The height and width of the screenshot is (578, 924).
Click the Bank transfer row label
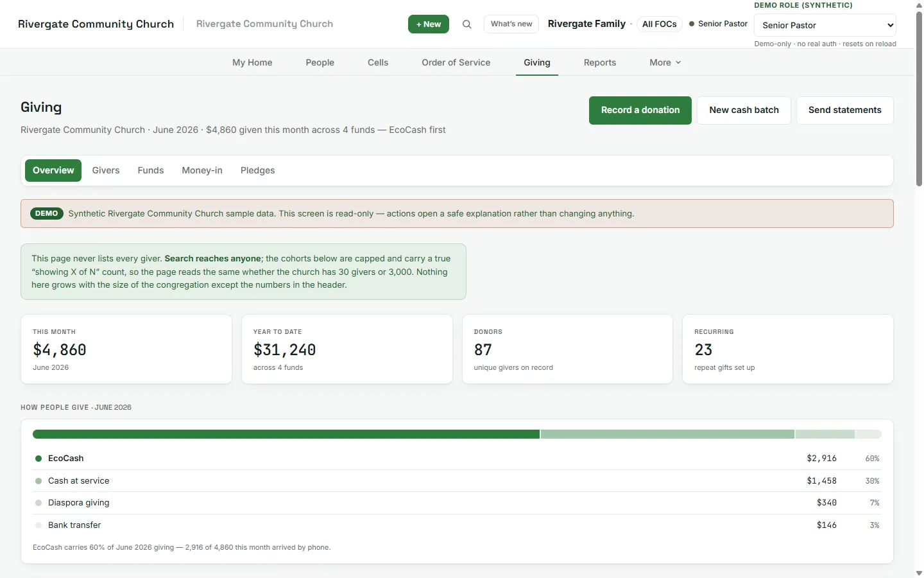click(x=74, y=525)
